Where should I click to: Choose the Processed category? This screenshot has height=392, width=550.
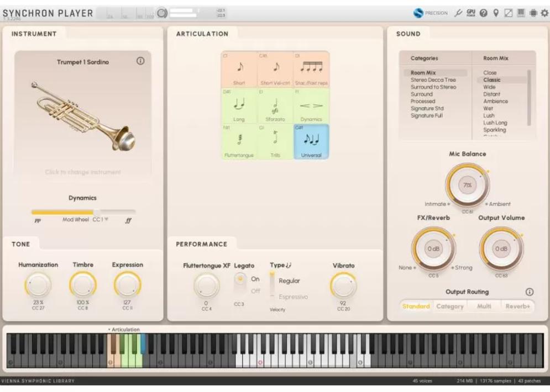point(423,101)
